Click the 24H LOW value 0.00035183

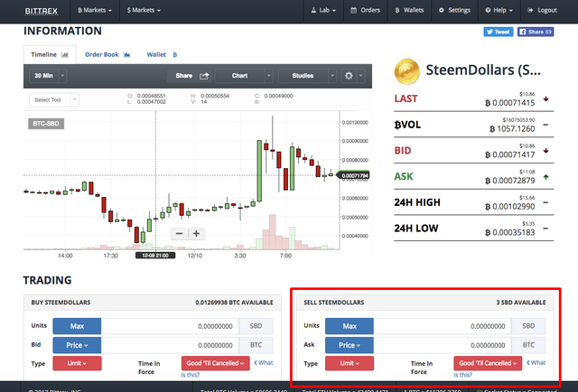click(510, 232)
